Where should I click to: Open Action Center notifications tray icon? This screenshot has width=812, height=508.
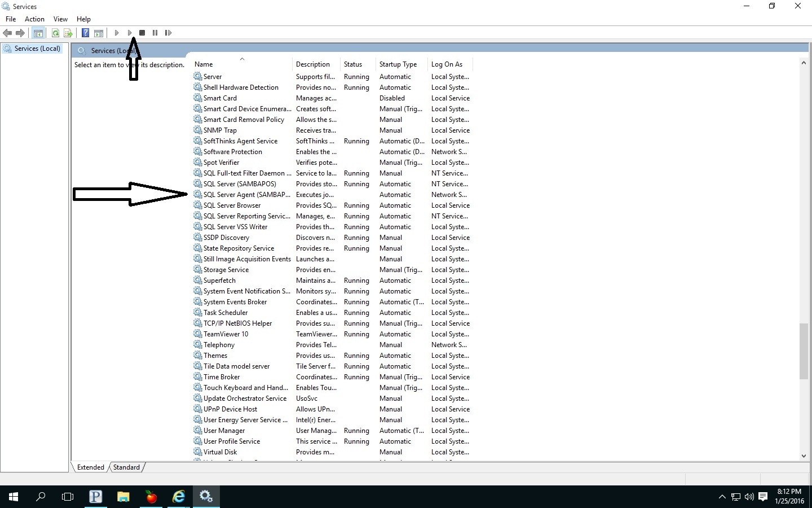click(763, 497)
